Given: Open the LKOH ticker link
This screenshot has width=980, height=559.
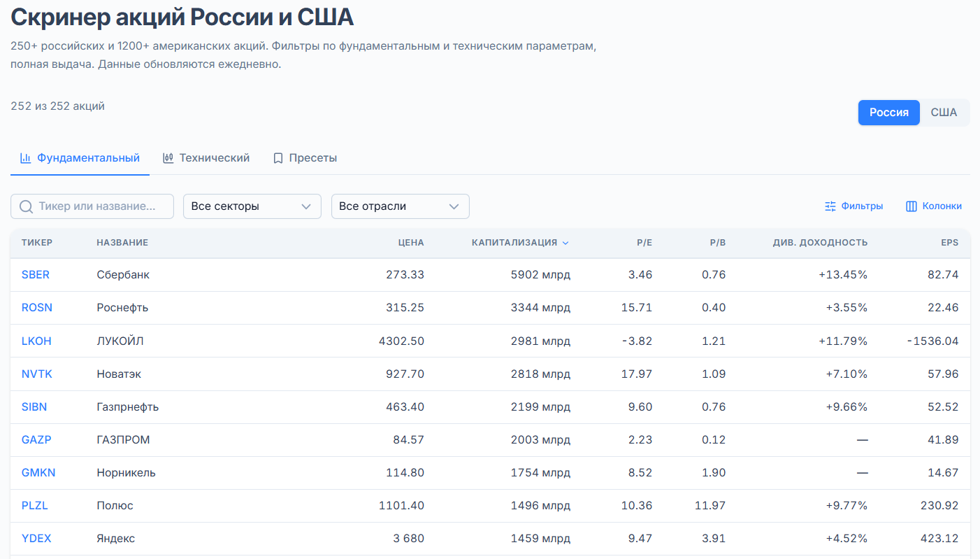Looking at the screenshot, I should [36, 341].
